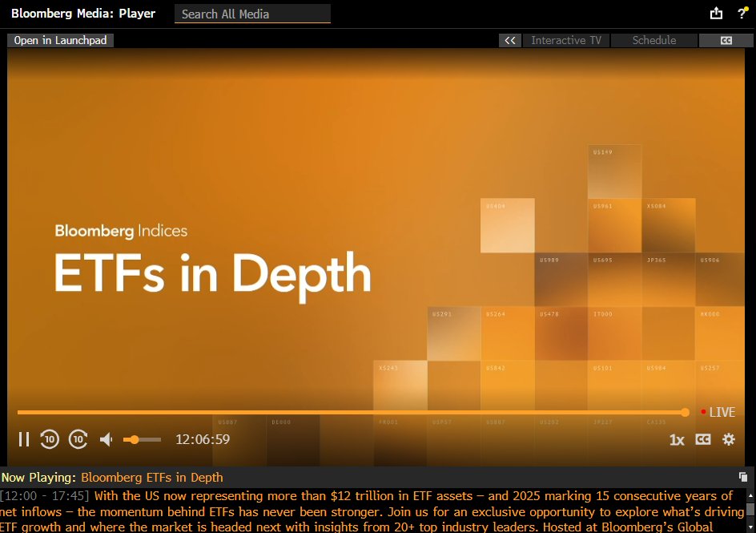This screenshot has height=533, width=756.
Task: Rewind 10 seconds with the back icon
Action: (x=50, y=439)
